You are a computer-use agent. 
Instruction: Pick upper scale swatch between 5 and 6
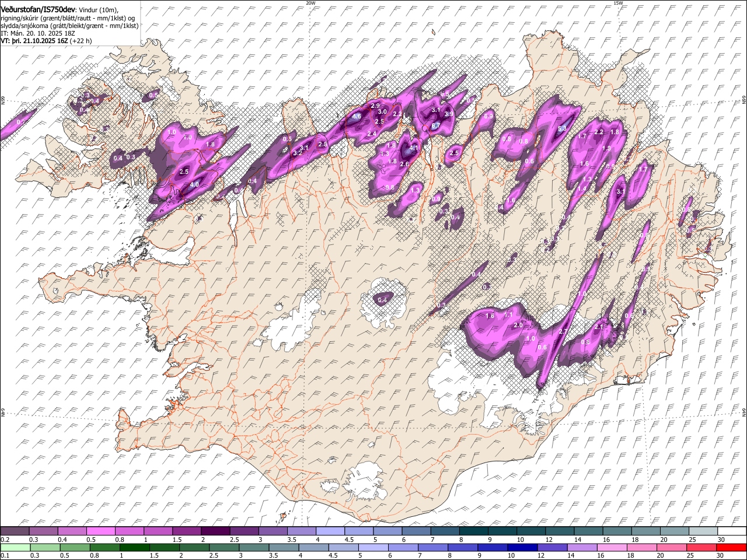[386, 531]
